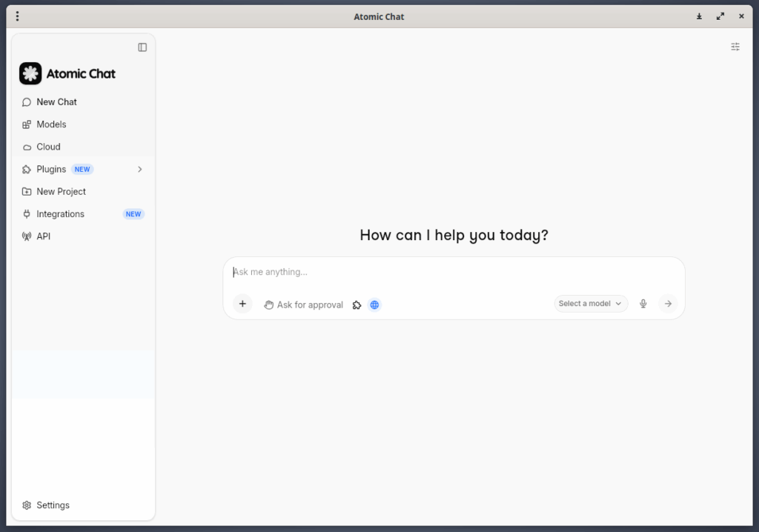The image size is (759, 532).
Task: Expand the Plugins chevron arrow
Action: tap(140, 170)
